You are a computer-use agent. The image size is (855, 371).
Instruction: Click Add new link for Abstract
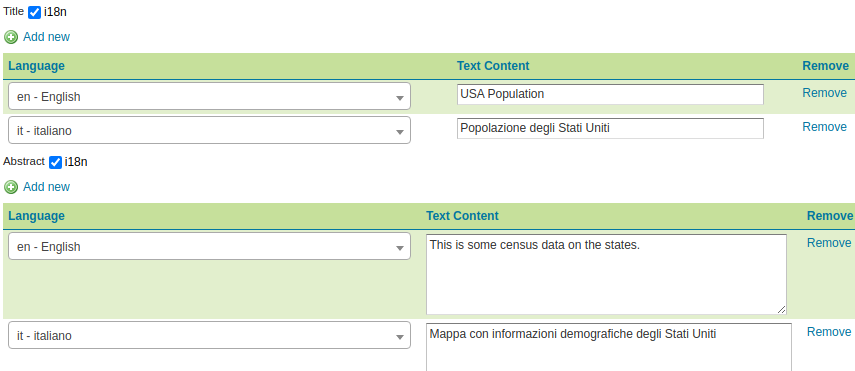(46, 187)
